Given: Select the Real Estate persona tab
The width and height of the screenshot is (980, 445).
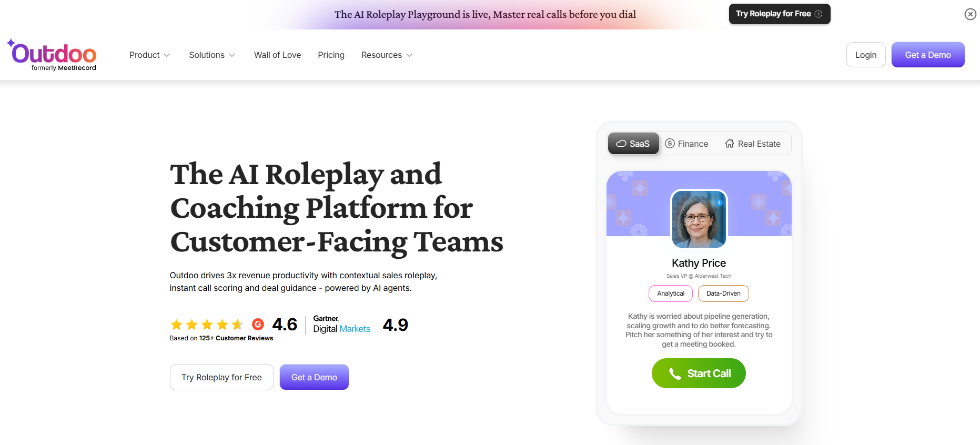Looking at the screenshot, I should click(x=753, y=144).
